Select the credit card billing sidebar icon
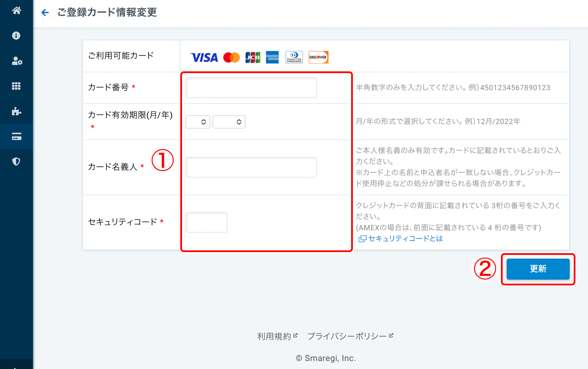 [16, 137]
